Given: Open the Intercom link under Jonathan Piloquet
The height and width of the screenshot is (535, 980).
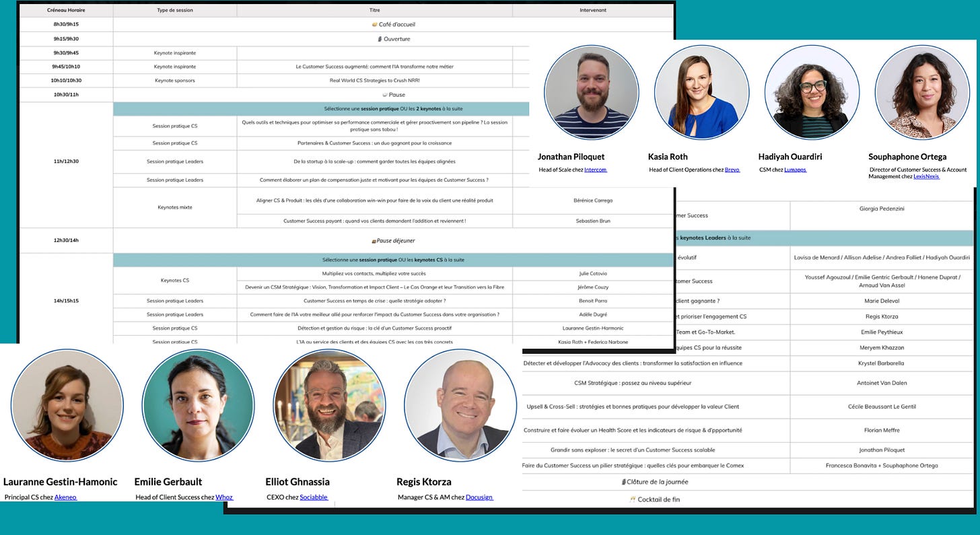Looking at the screenshot, I should 596,170.
